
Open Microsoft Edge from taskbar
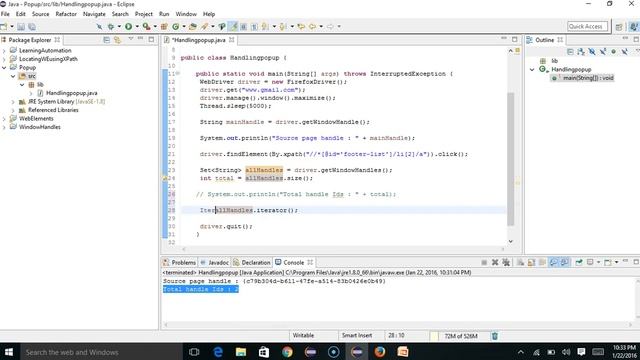[218, 352]
